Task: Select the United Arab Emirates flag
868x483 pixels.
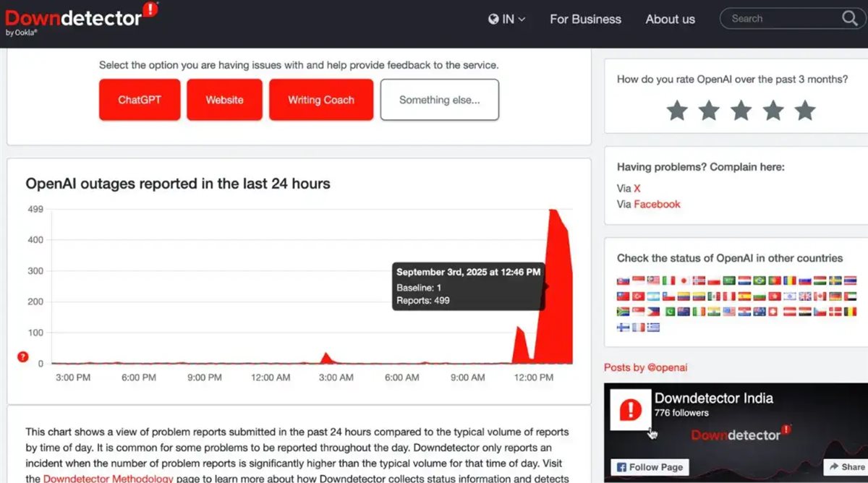Action: [x=850, y=296]
